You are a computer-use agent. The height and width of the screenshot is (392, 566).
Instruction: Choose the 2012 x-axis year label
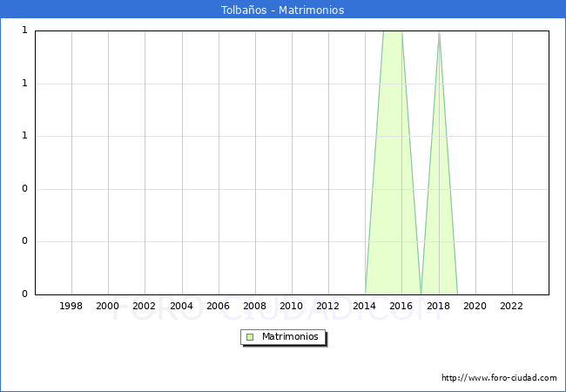point(328,307)
